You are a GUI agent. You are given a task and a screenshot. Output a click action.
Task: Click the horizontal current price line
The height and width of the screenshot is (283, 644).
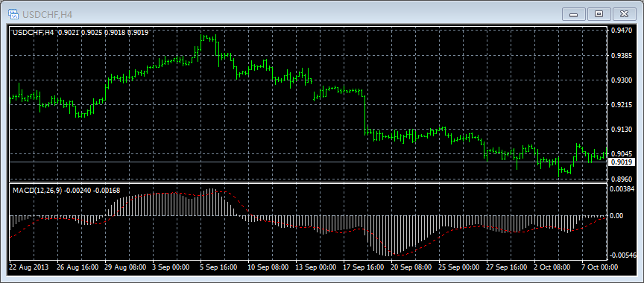pyautogui.click(x=308, y=162)
